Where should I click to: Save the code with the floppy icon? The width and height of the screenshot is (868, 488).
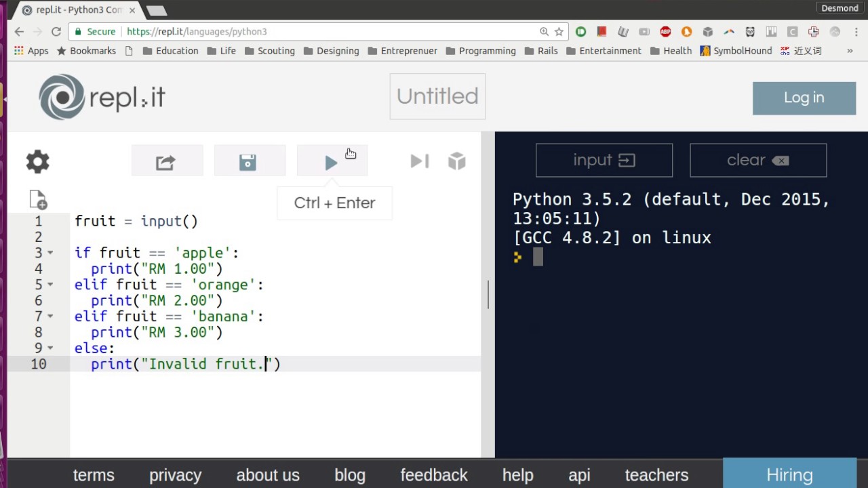click(x=248, y=163)
